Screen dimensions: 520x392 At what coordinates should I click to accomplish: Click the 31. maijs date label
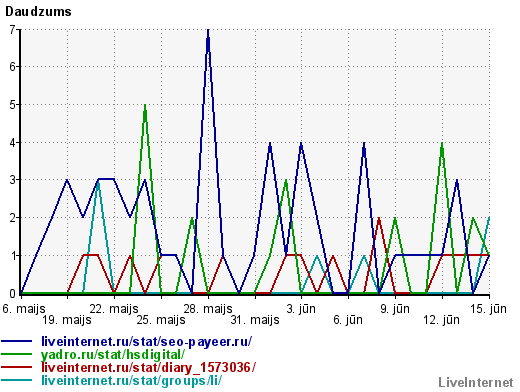pyautogui.click(x=255, y=320)
